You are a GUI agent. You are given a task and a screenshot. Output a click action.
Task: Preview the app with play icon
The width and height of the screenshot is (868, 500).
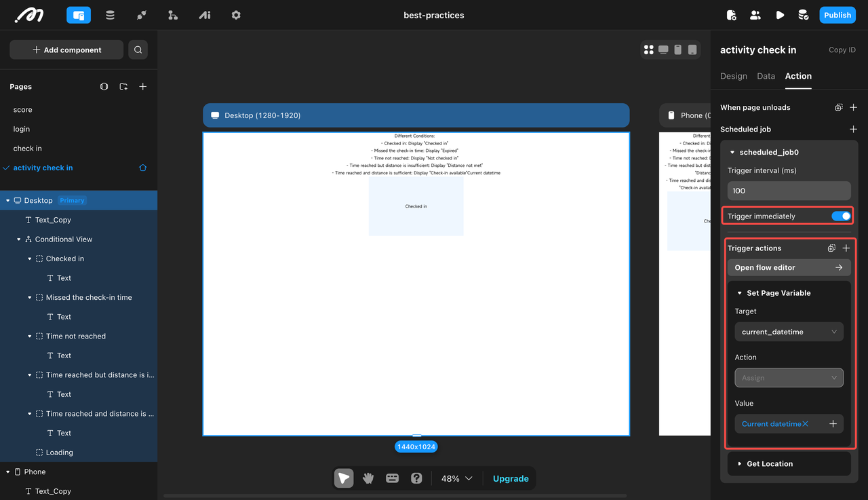(780, 15)
